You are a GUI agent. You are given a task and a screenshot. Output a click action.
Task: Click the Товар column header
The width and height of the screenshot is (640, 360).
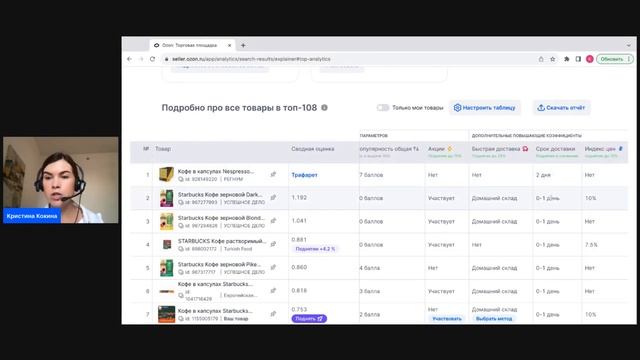[163, 149]
